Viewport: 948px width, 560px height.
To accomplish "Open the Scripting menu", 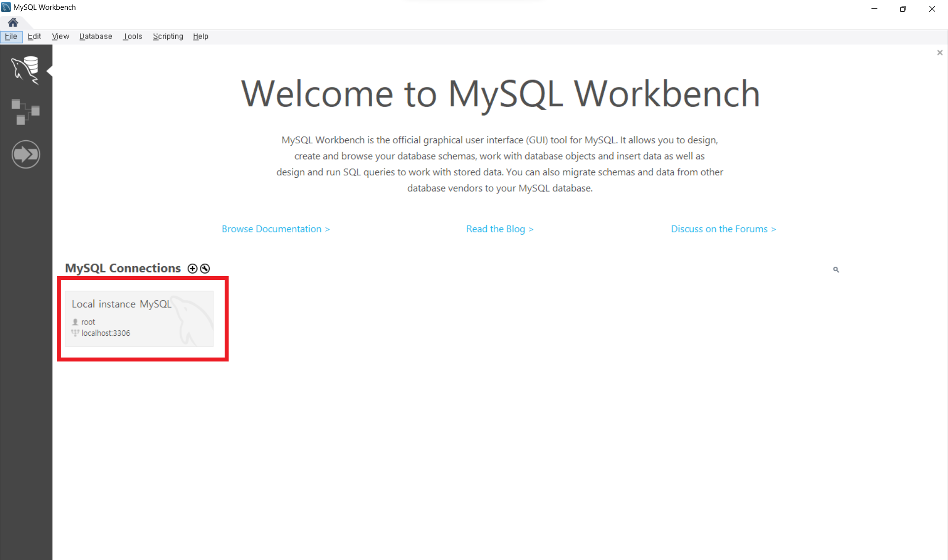I will click(167, 36).
